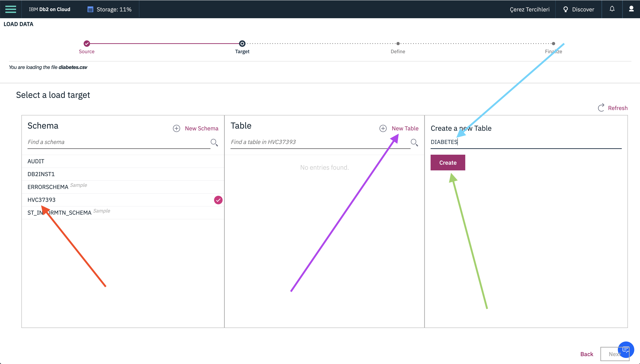Select the ERRORSCHEMA sample schema
This screenshot has height=364, width=640.
tap(48, 187)
